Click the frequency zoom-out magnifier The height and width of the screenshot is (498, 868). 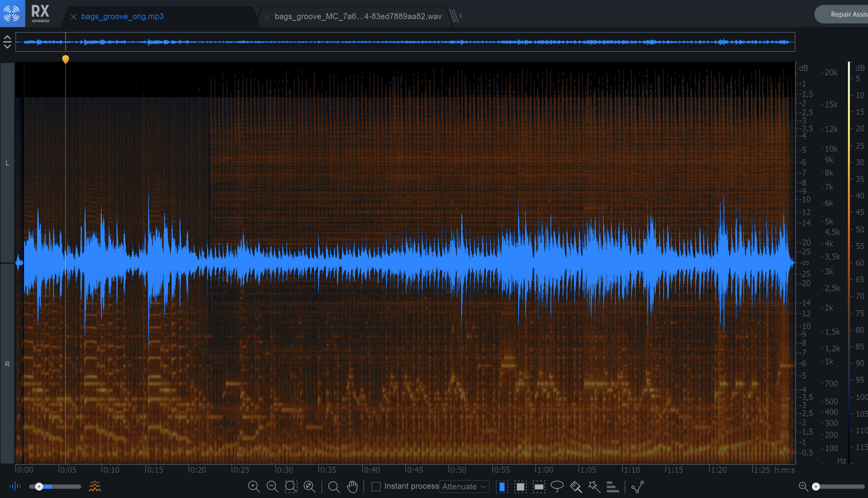(803, 486)
